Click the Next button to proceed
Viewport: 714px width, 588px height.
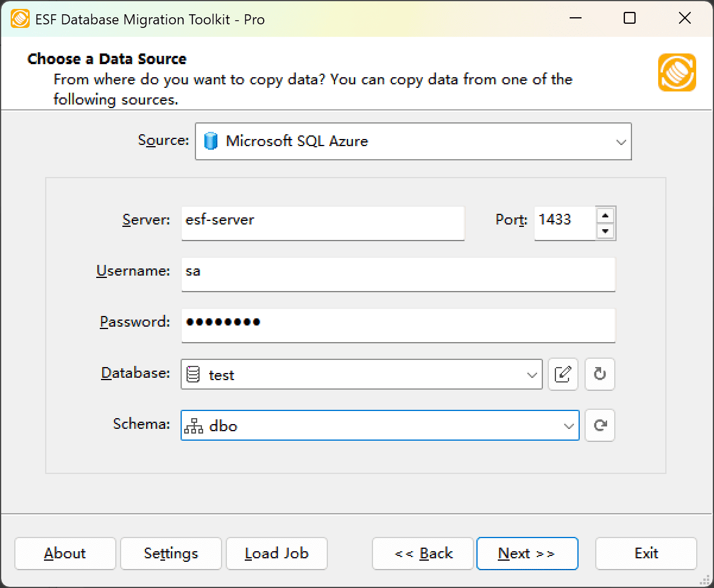[x=527, y=553]
